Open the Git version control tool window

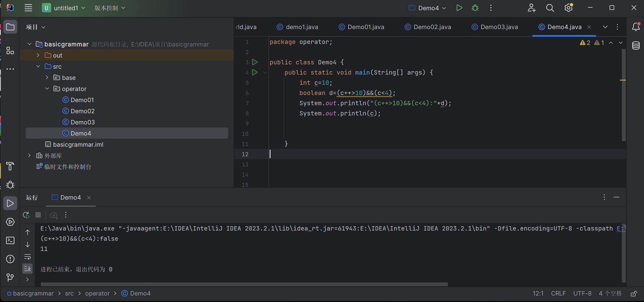10,278
